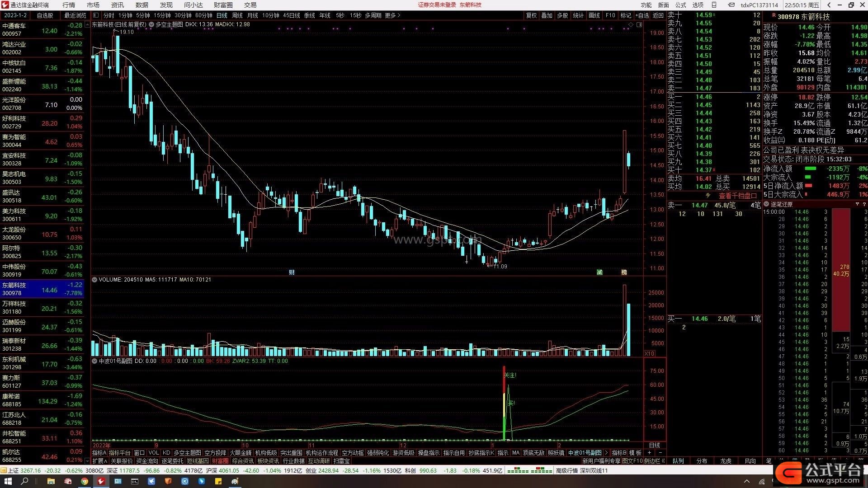Open the Paint palette taskbar icon
The image size is (868, 488).
[235, 481]
